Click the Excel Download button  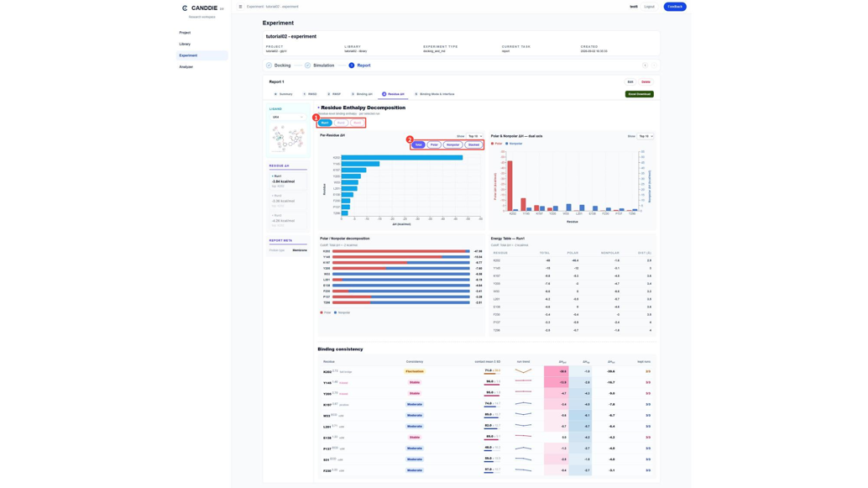coord(640,94)
